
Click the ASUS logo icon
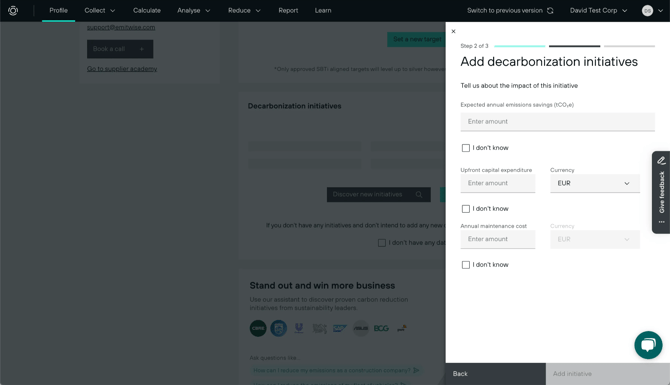361,328
